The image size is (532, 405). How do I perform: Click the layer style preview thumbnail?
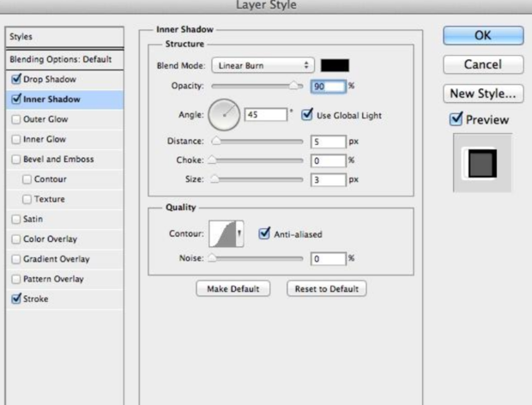click(482, 163)
